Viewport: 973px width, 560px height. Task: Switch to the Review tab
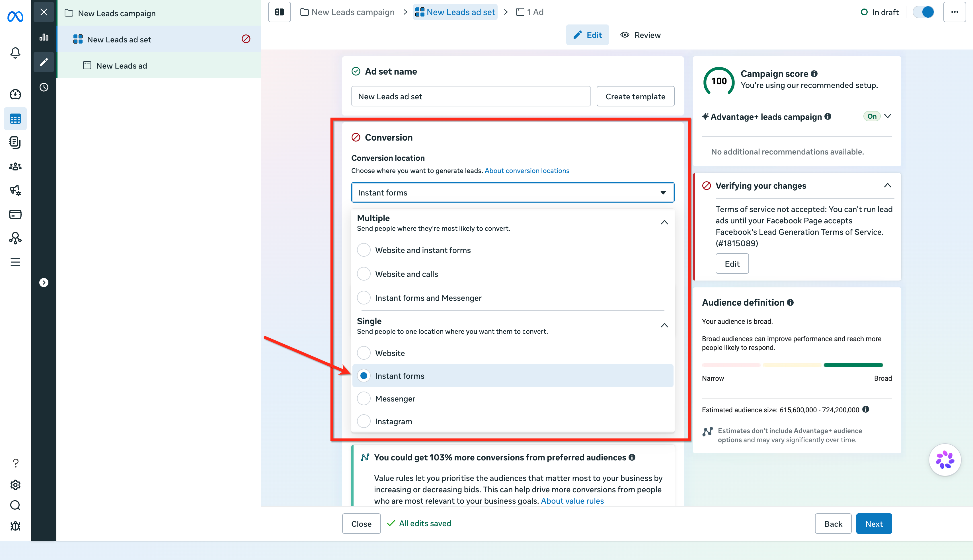641,35
